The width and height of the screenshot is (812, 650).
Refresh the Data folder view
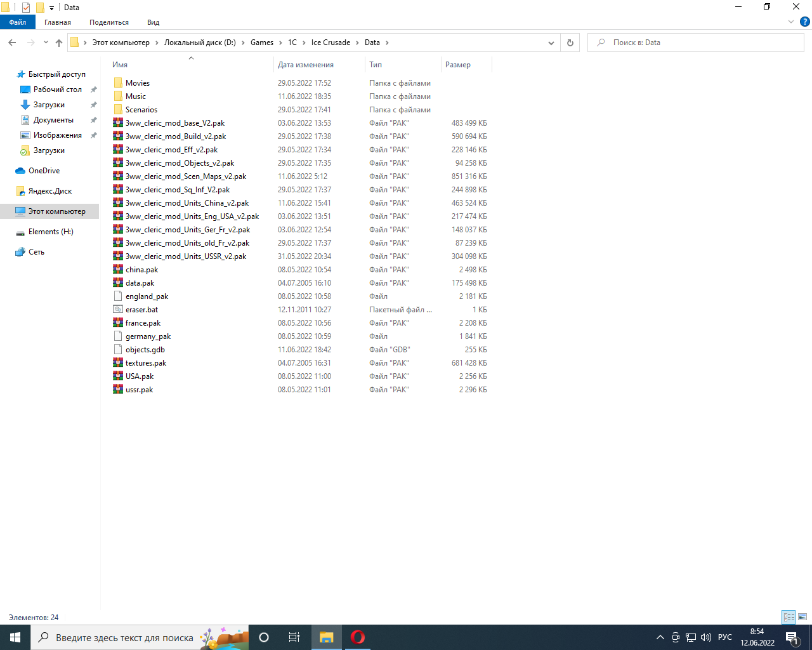[570, 43]
